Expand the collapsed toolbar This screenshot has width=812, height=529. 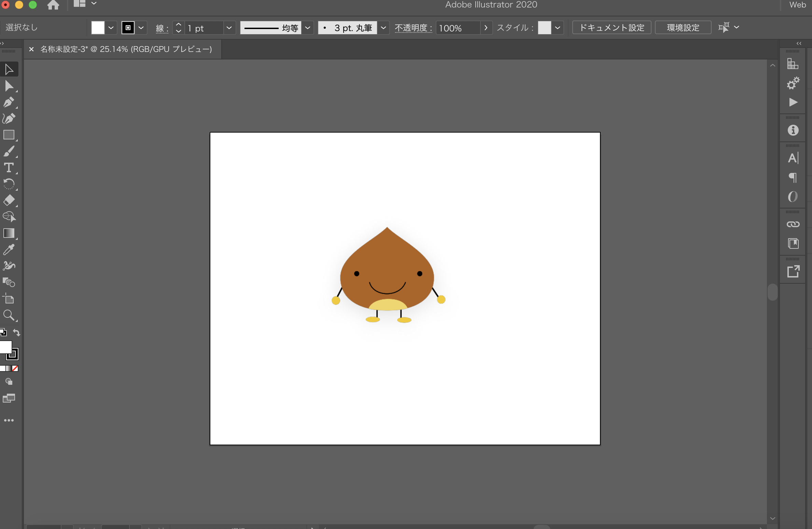click(2, 43)
